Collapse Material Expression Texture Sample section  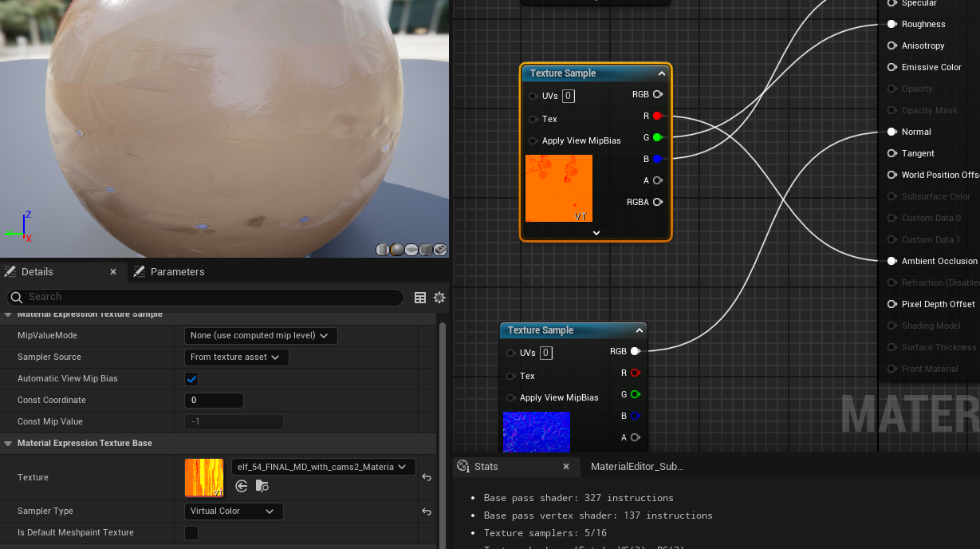[8, 314]
